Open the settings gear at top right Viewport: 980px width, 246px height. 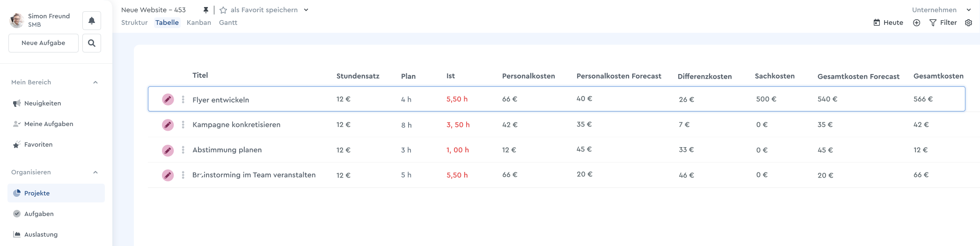click(x=968, y=22)
